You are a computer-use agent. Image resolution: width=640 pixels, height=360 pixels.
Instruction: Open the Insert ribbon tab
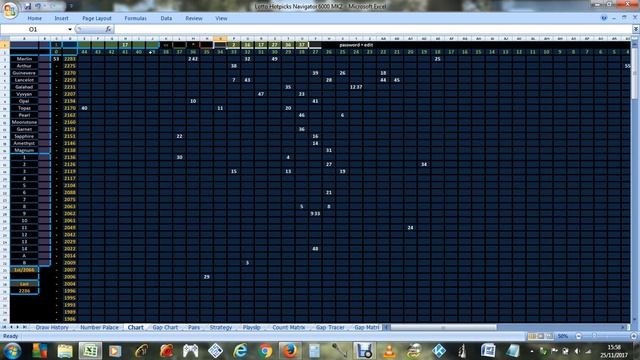point(61,18)
